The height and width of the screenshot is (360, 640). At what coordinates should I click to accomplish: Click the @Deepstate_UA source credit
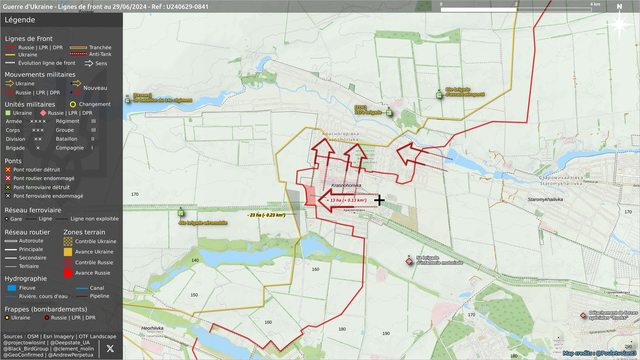click(x=69, y=342)
